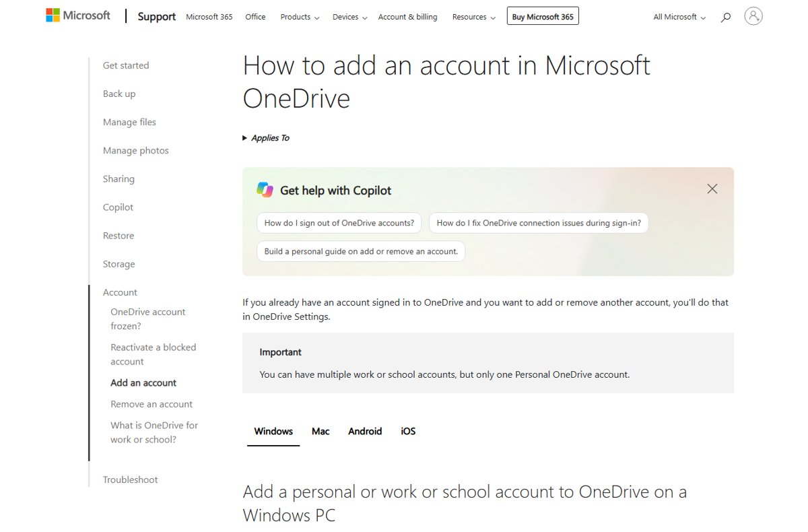The image size is (808, 532).
Task: Open Back up in sidebar
Action: coord(119,94)
